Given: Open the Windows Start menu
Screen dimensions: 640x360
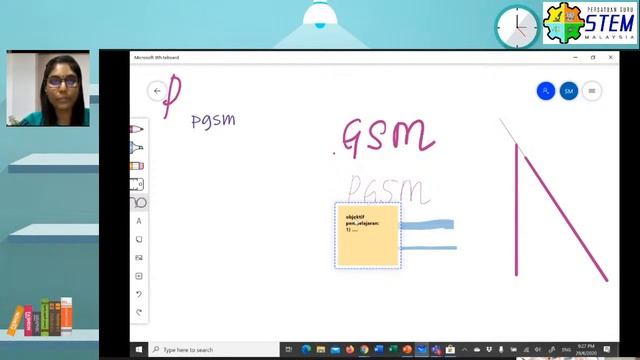Looking at the screenshot, I should coord(139,349).
